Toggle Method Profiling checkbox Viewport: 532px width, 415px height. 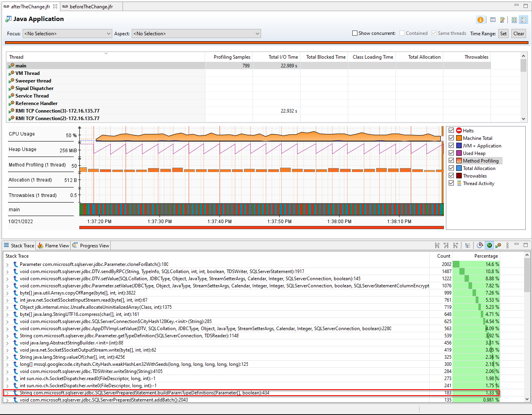[x=451, y=161]
